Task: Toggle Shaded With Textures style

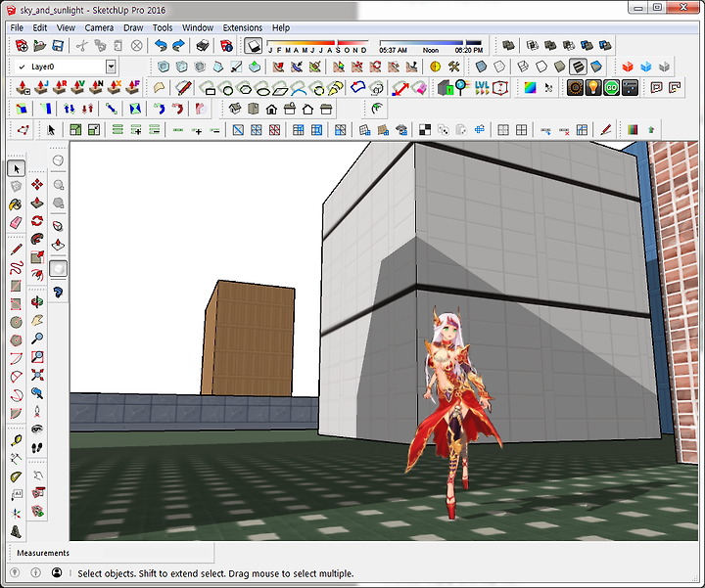Action: [579, 67]
